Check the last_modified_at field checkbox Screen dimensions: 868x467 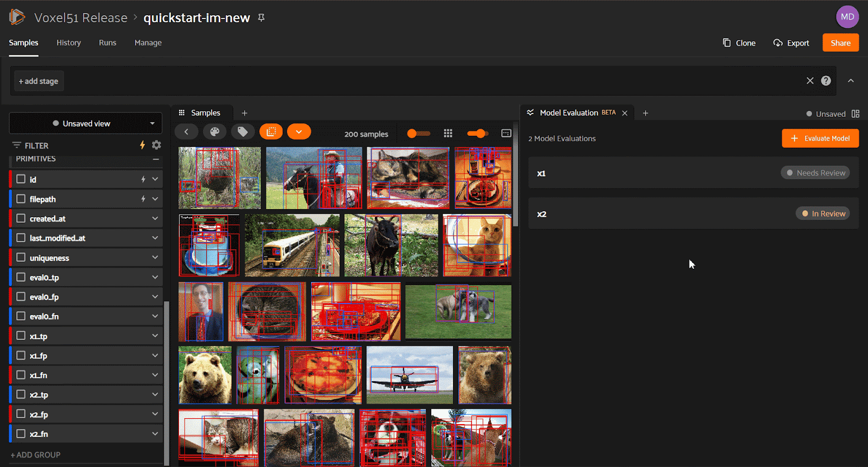21,238
